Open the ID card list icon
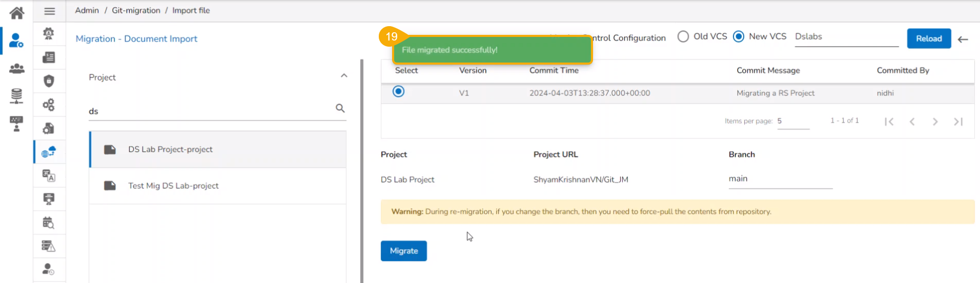The image size is (980, 283). click(x=49, y=57)
